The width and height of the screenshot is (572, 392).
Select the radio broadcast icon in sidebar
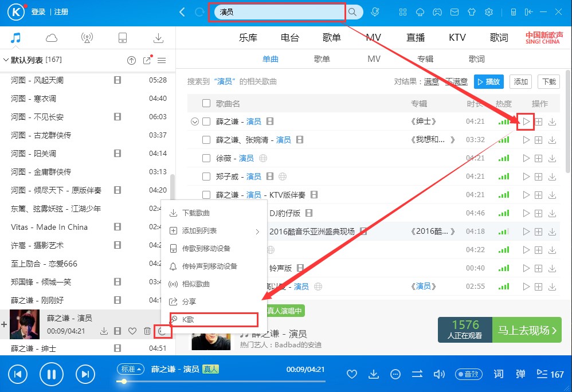point(87,37)
